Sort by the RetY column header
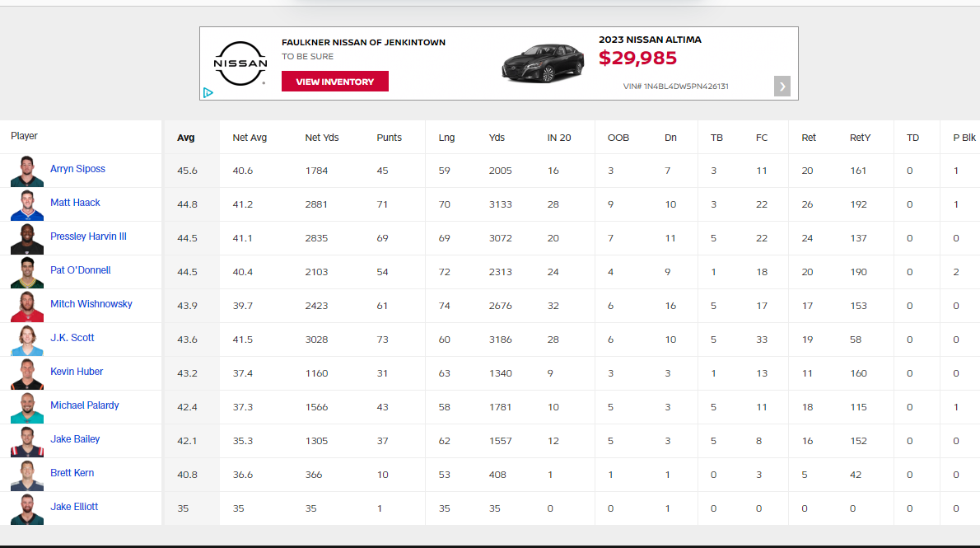980x548 pixels. (x=860, y=138)
